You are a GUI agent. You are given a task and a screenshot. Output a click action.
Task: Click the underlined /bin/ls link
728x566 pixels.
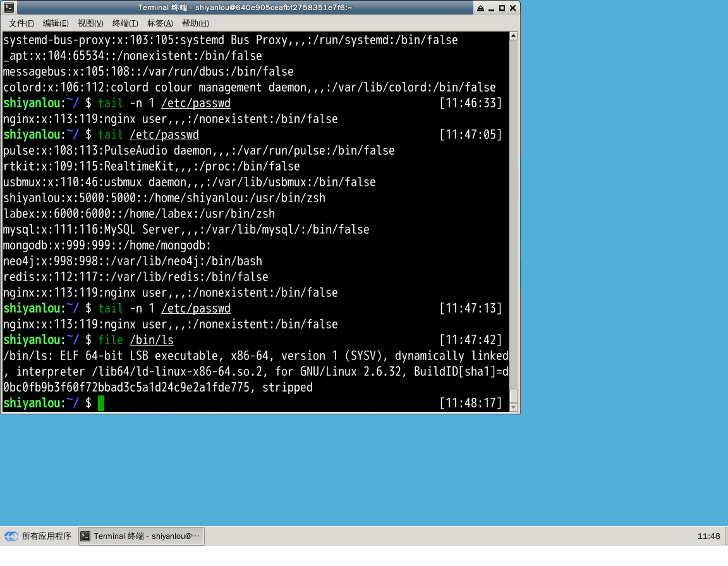[x=152, y=339]
